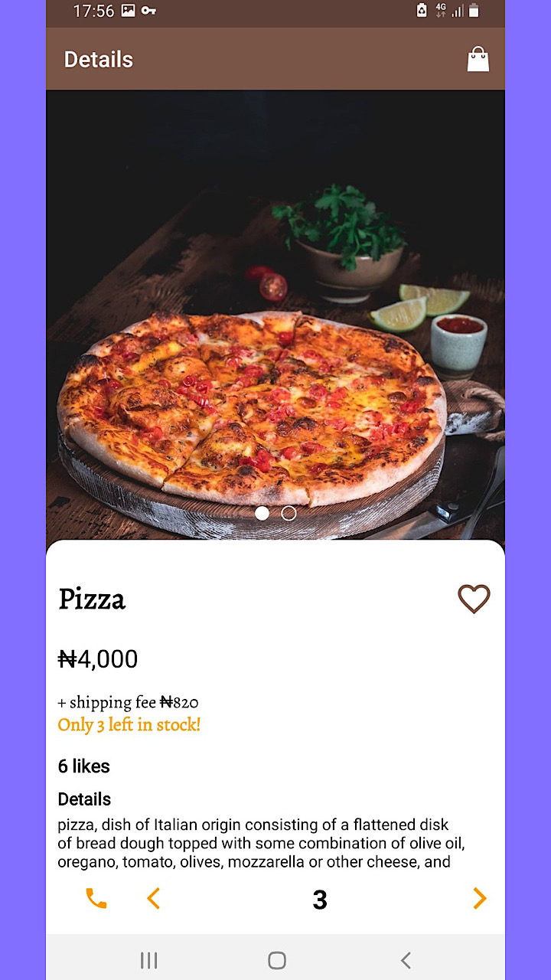Tap the heart favorite icon beside Pizza
Image resolution: width=551 pixels, height=980 pixels.
pos(474,599)
